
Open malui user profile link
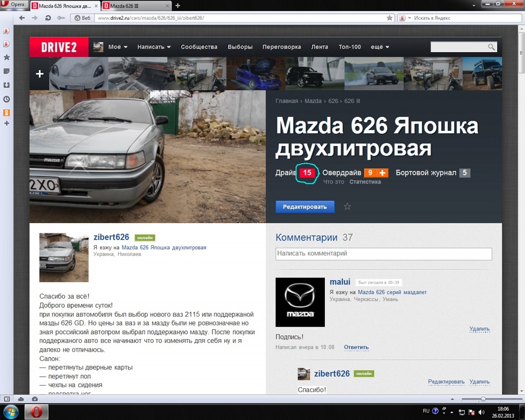(x=340, y=282)
